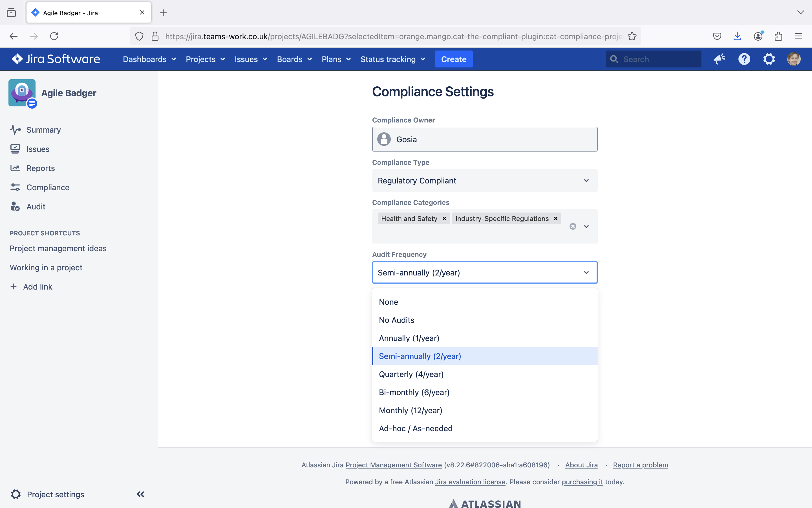
Task: Open the Jira administration gear icon
Action: [769, 59]
